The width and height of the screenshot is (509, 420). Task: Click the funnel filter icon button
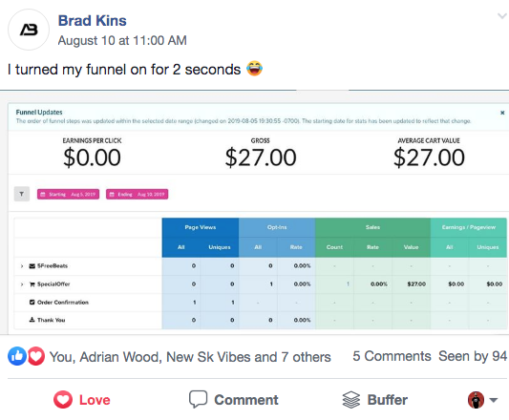pyautogui.click(x=22, y=194)
